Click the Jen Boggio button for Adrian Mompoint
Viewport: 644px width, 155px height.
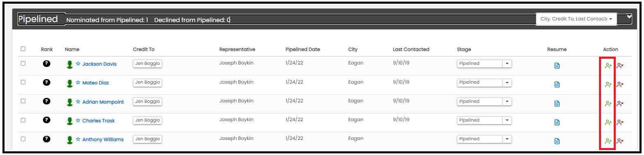pos(147,102)
